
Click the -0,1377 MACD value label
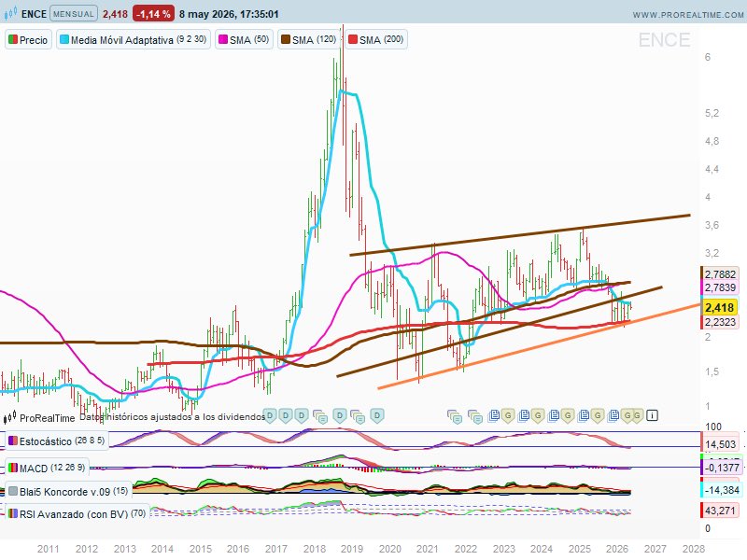(721, 468)
